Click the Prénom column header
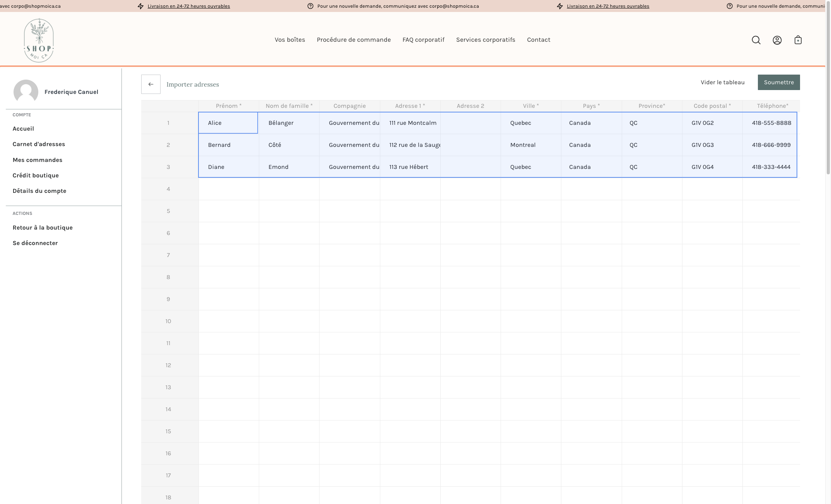Image resolution: width=831 pixels, height=504 pixels. 229,106
